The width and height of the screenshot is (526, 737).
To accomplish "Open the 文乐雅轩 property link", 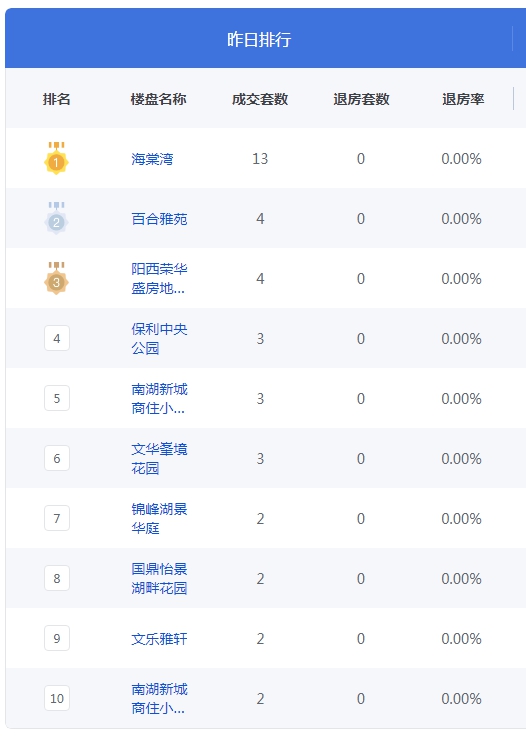I will click(159, 638).
